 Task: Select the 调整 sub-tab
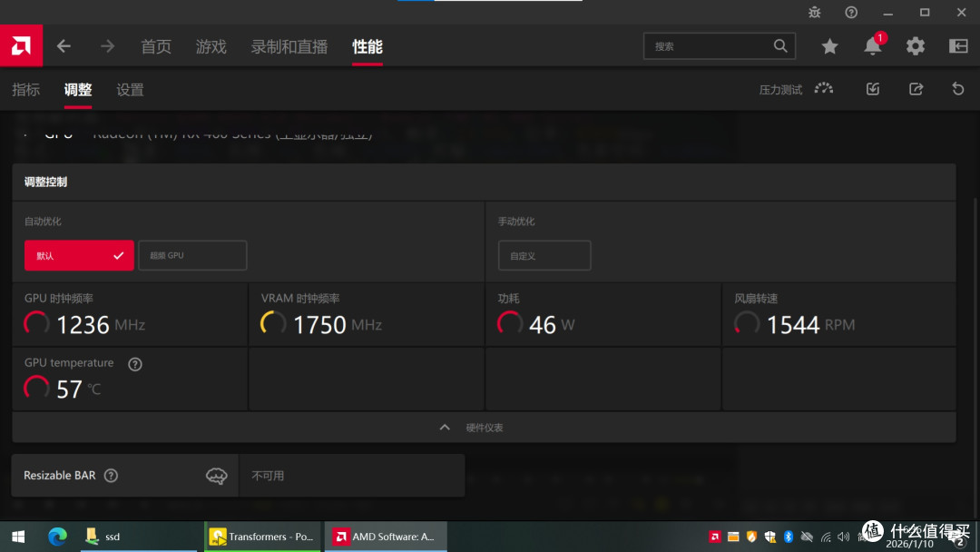click(x=77, y=89)
